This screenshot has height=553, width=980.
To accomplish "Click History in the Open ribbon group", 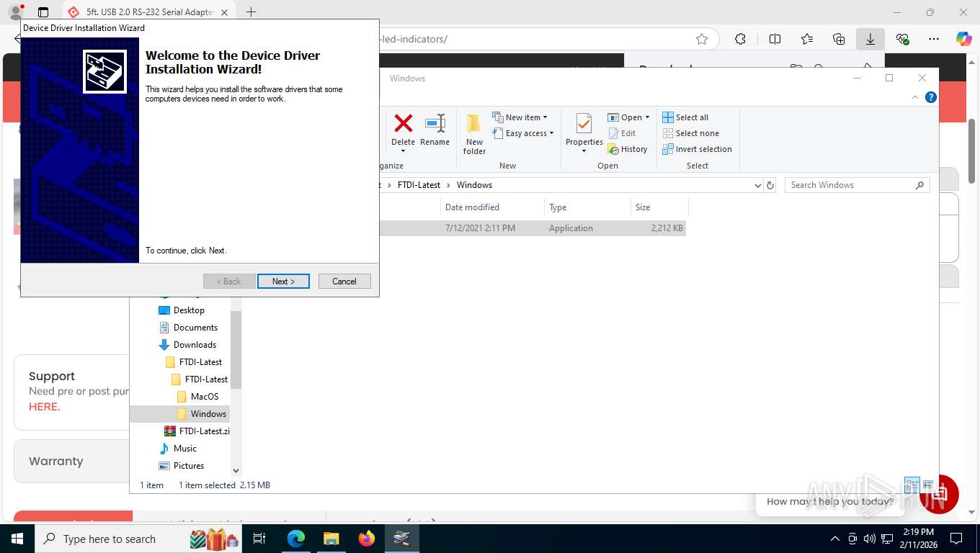I will pyautogui.click(x=628, y=149).
